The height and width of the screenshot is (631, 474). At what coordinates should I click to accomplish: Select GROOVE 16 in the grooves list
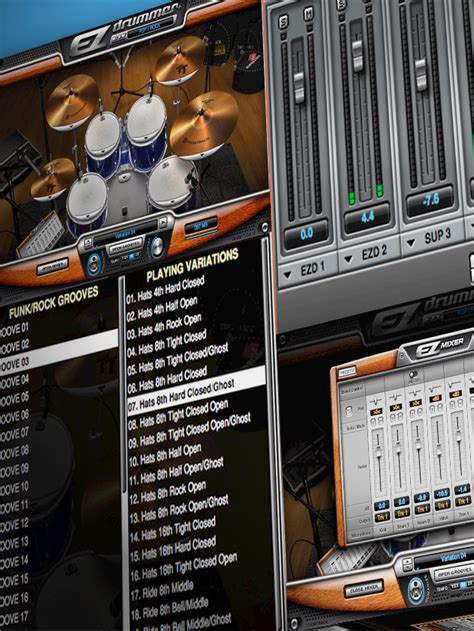click(x=14, y=598)
